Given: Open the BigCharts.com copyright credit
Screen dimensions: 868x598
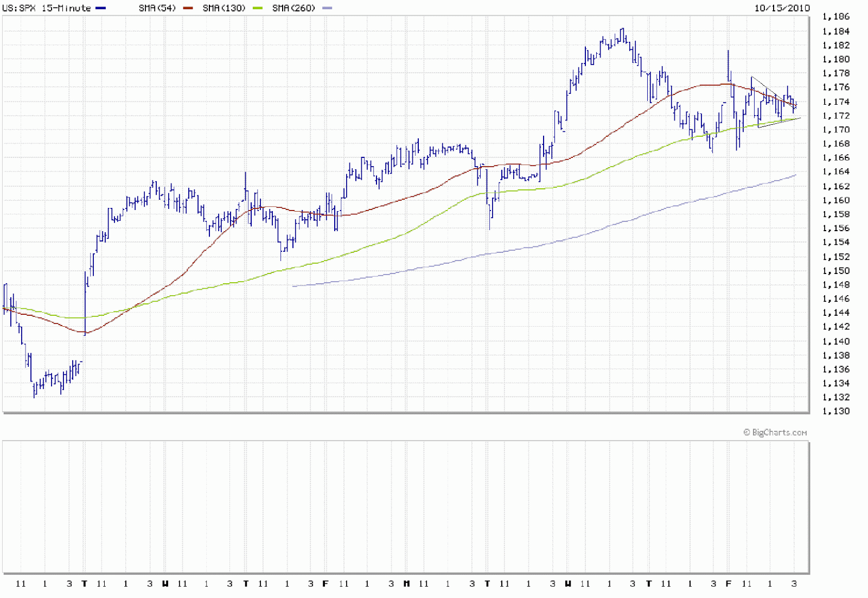Looking at the screenshot, I should [775, 432].
